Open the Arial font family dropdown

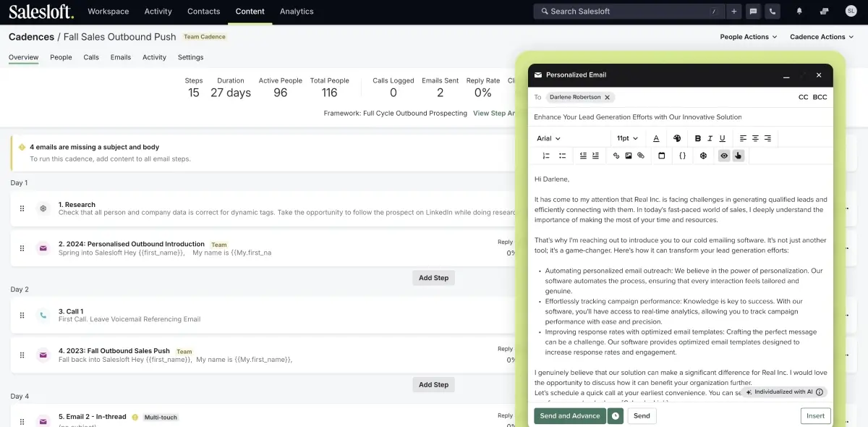pyautogui.click(x=548, y=138)
